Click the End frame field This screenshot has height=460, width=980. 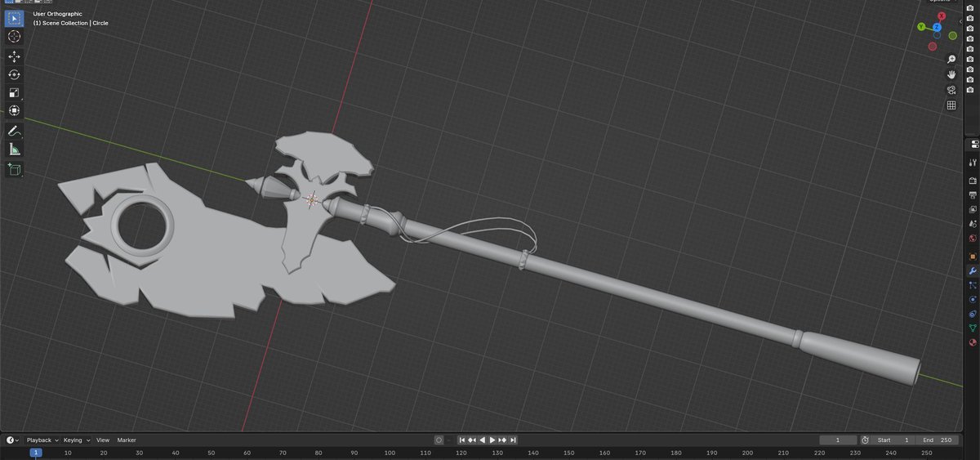(937, 440)
